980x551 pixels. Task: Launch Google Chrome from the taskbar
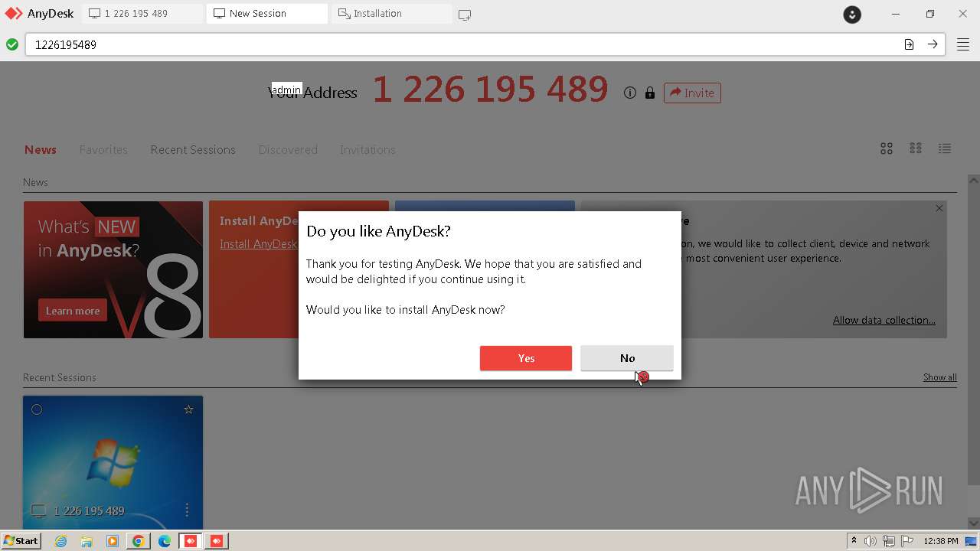point(139,541)
